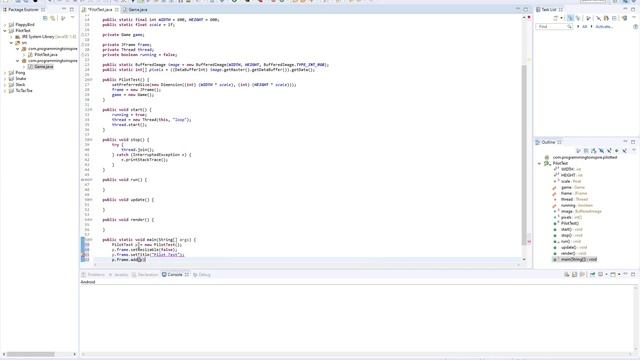This screenshot has height=360, width=640.
Task: Open Display Selected Console dropdown
Action: tap(607, 275)
